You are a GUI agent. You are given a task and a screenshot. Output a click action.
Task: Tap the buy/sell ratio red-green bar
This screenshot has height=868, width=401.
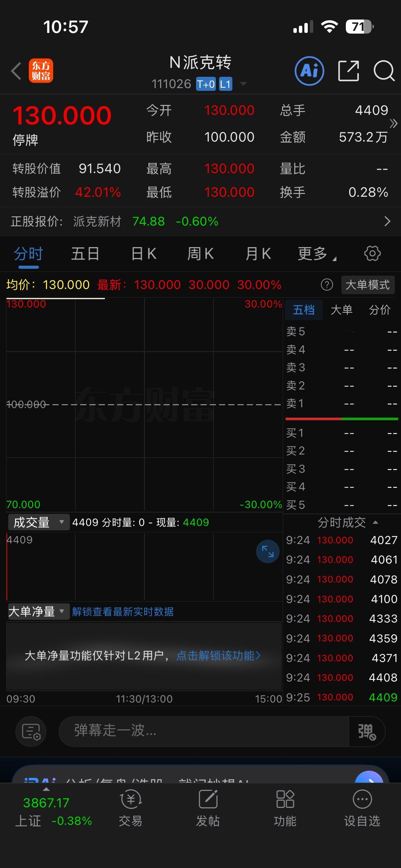point(342,419)
